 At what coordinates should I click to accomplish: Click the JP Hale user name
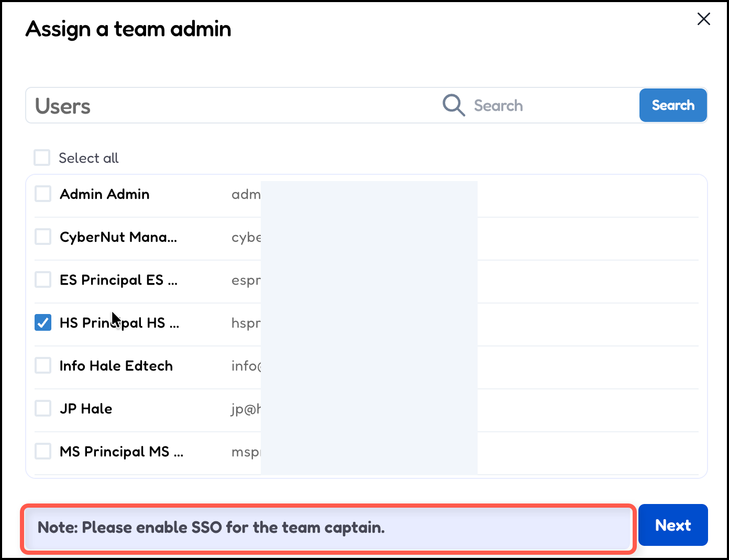(x=86, y=409)
